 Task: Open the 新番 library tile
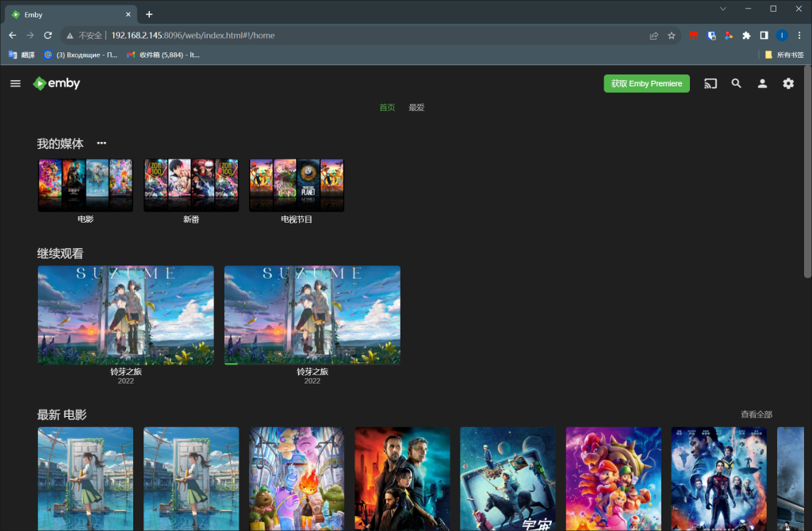click(x=190, y=183)
